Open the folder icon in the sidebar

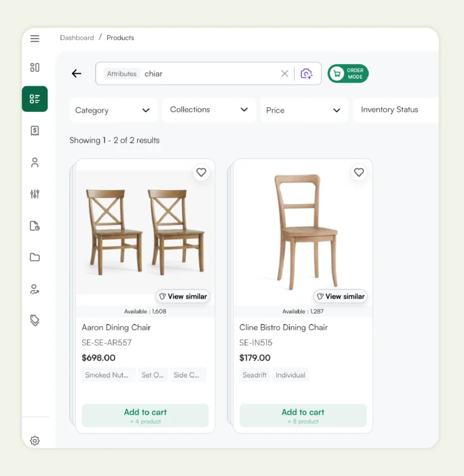(x=35, y=257)
